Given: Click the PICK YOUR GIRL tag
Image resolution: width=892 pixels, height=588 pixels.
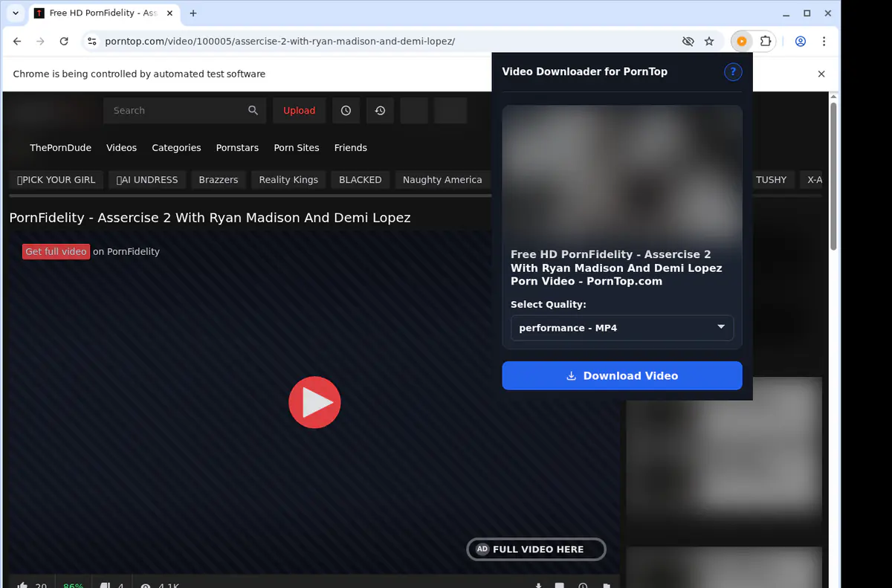Looking at the screenshot, I should coord(56,180).
